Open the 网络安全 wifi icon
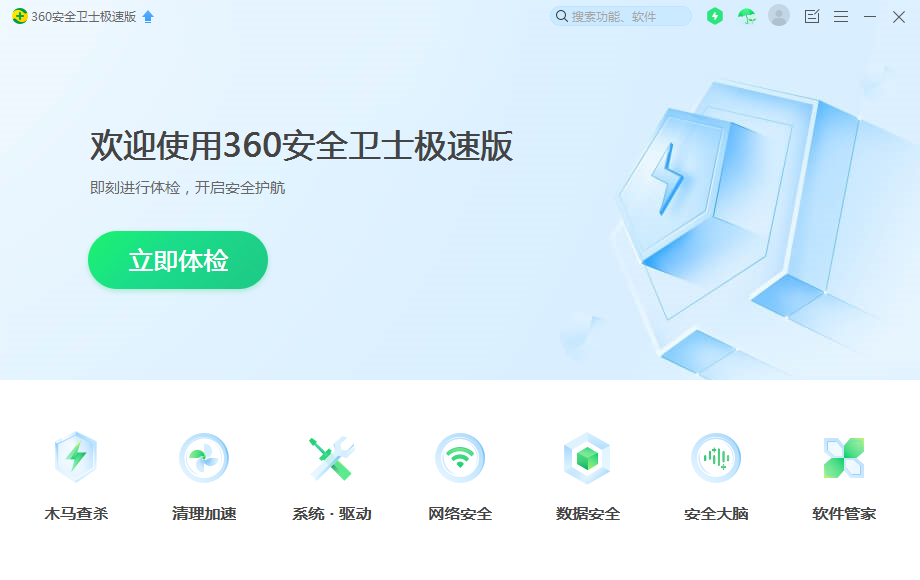The height and width of the screenshot is (580, 920). point(460,457)
